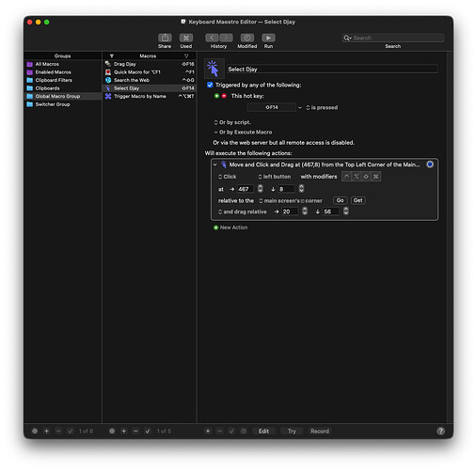Select the Search the Web macro
This screenshot has height=470, width=476.
pos(150,80)
